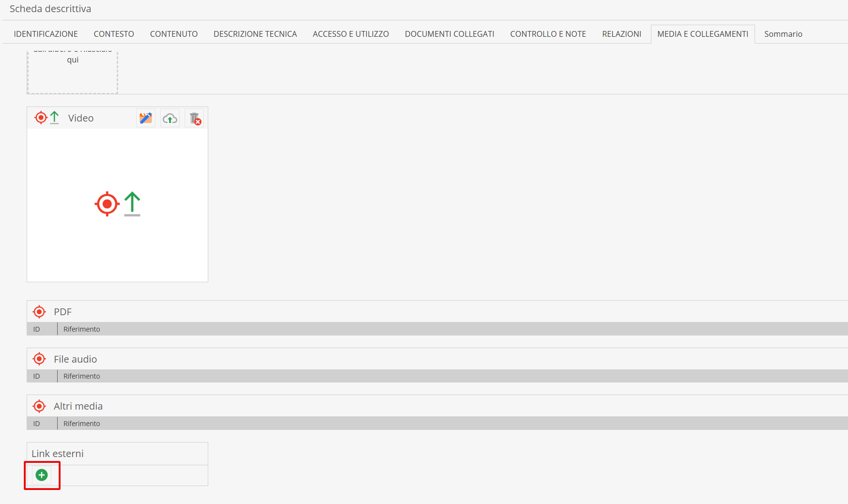Click the target icon beside Altri media
Viewport: 848px width, 504px height.
[39, 406]
